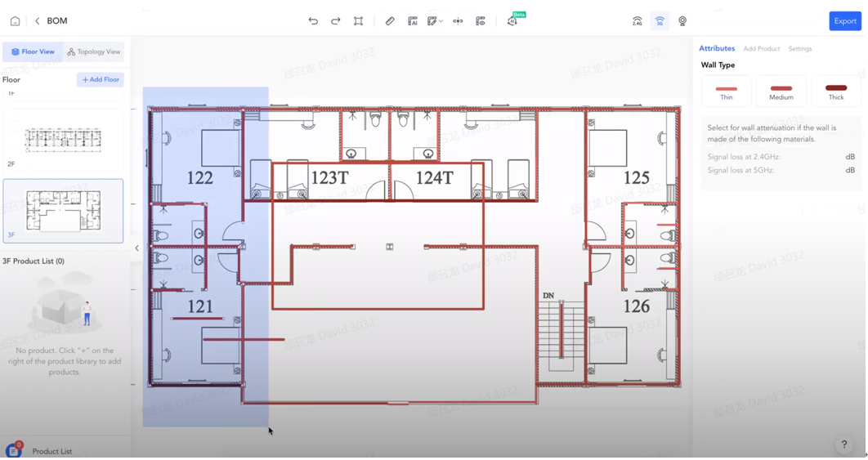Click the product list icon with badge

tap(13, 449)
